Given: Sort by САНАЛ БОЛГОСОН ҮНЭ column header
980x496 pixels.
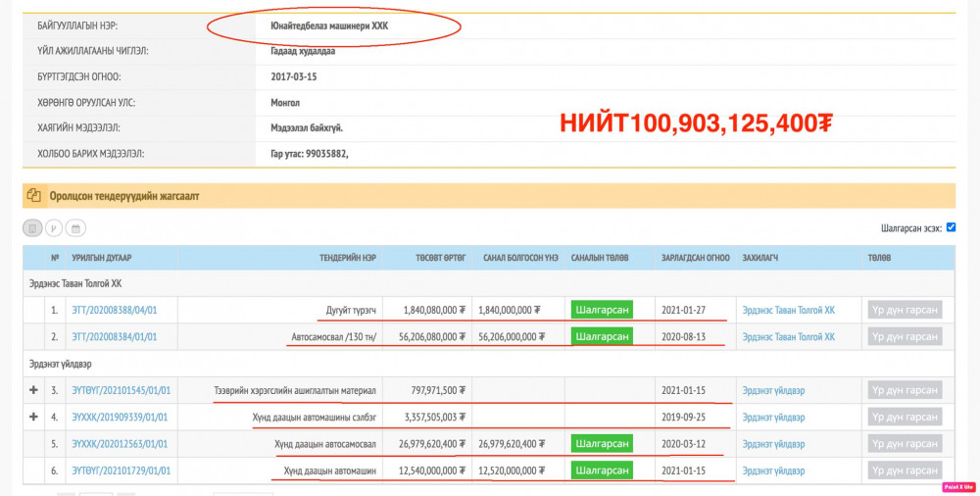Looking at the screenshot, I should (520, 258).
